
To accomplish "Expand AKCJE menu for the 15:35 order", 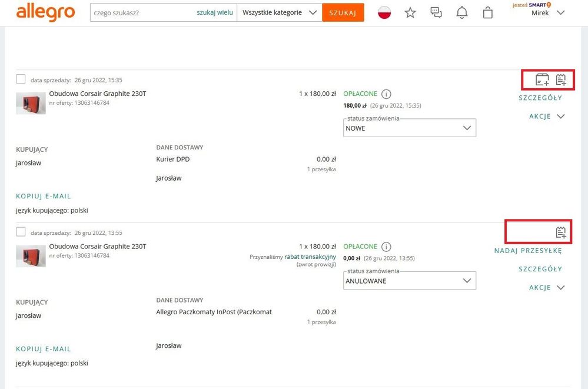I will [x=546, y=117].
